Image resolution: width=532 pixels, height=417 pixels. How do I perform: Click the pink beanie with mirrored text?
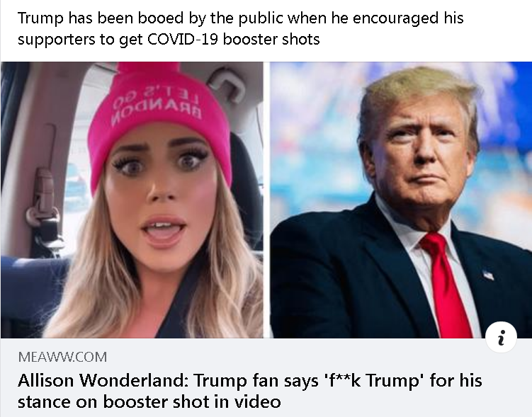(159, 115)
